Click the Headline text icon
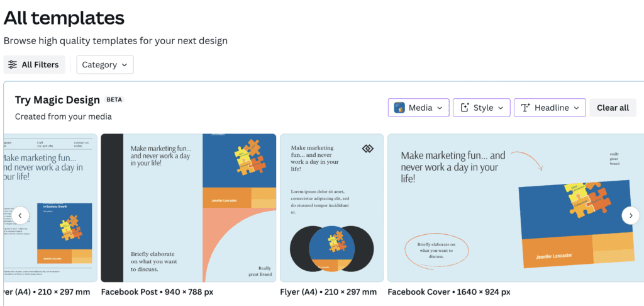 point(526,108)
